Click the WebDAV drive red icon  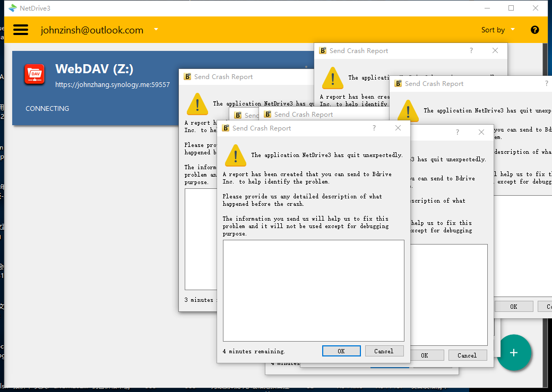[x=34, y=74]
